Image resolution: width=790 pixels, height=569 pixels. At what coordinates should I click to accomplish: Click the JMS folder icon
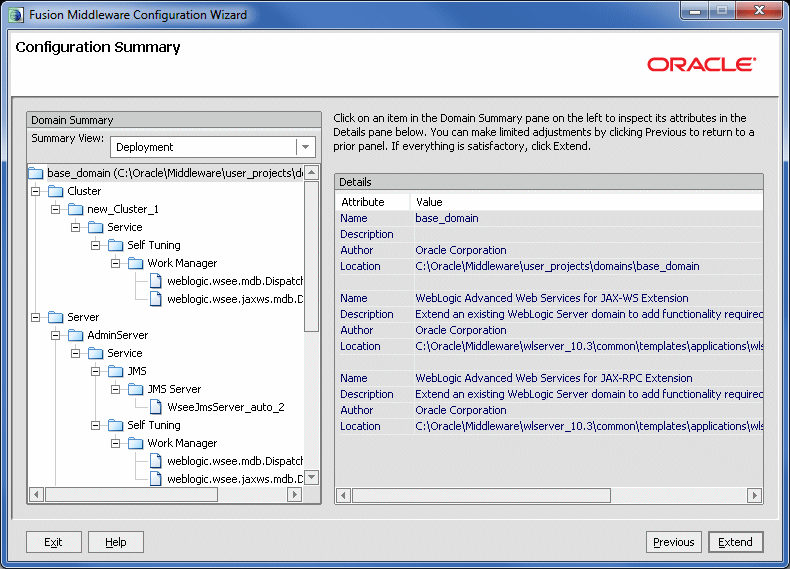(x=115, y=371)
